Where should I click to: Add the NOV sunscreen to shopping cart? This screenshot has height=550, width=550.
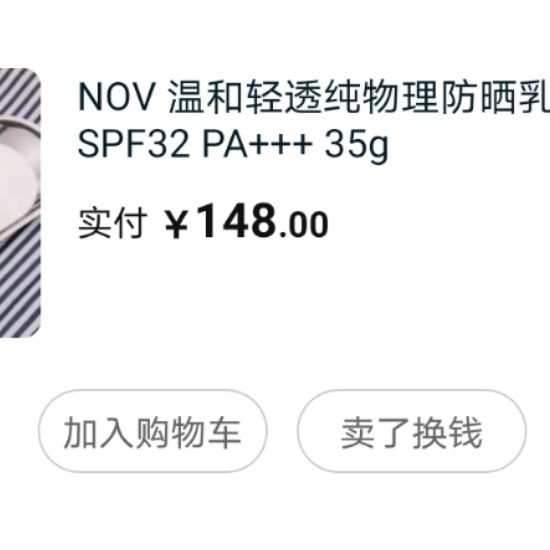pos(153,431)
